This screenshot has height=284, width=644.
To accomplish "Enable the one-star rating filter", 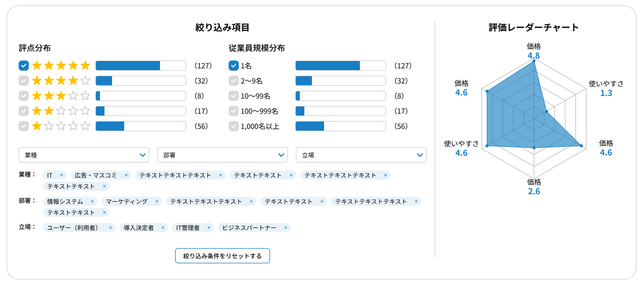I will pos(23,126).
